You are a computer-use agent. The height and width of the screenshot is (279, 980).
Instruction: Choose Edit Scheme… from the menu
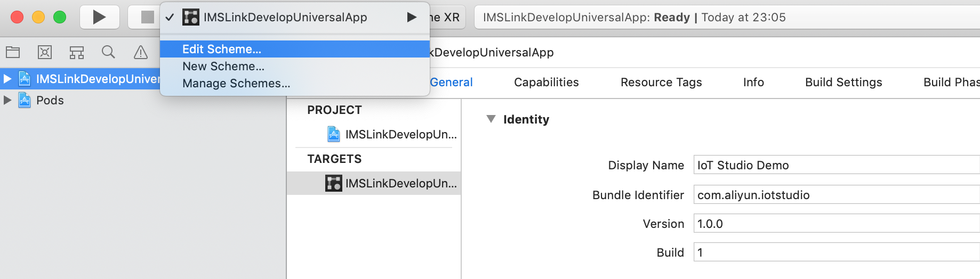295,49
